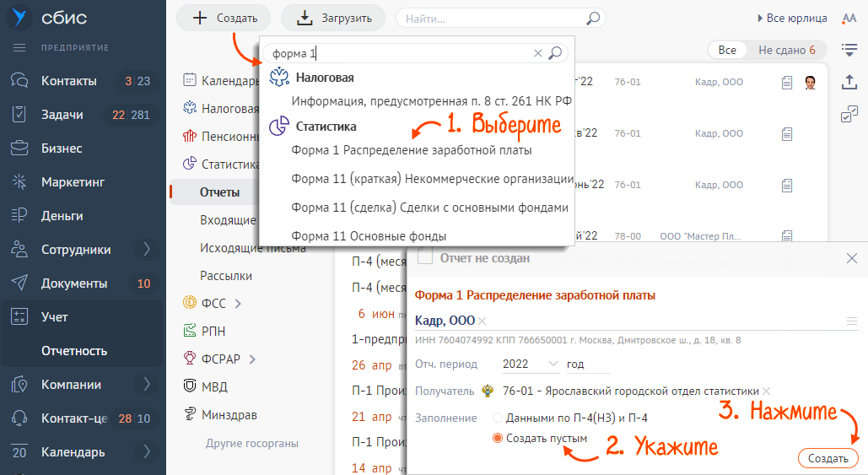Choose Форма 11 Основные фонды
868x475 pixels.
(x=369, y=236)
